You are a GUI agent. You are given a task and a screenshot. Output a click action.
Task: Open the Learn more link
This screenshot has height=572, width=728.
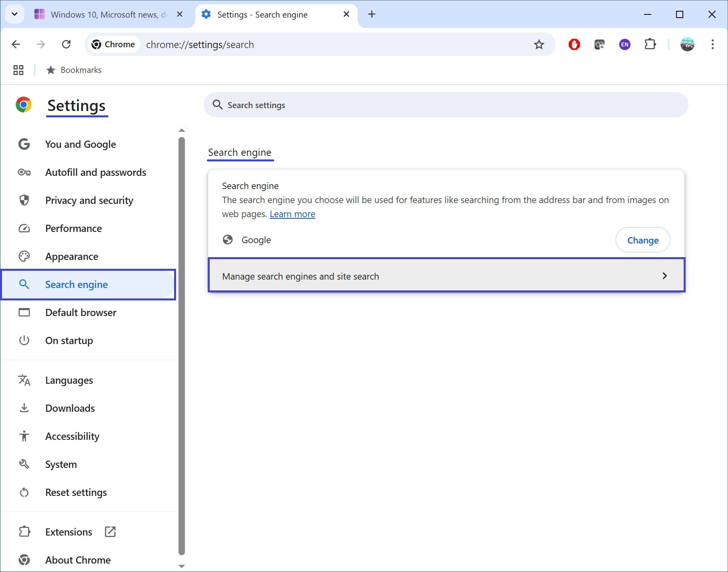tap(293, 214)
